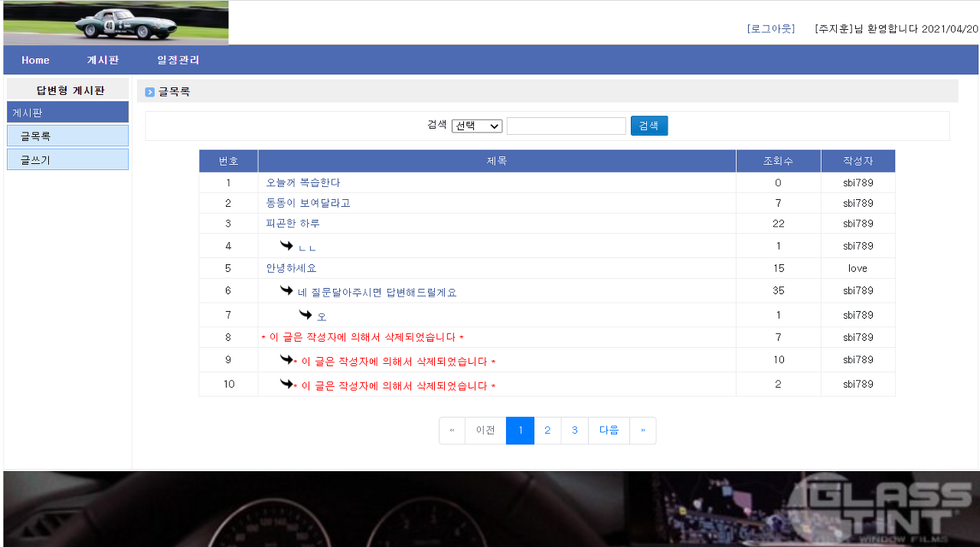Click the reply arrow icon in row 7
This screenshot has height=547, width=980.
click(x=305, y=314)
